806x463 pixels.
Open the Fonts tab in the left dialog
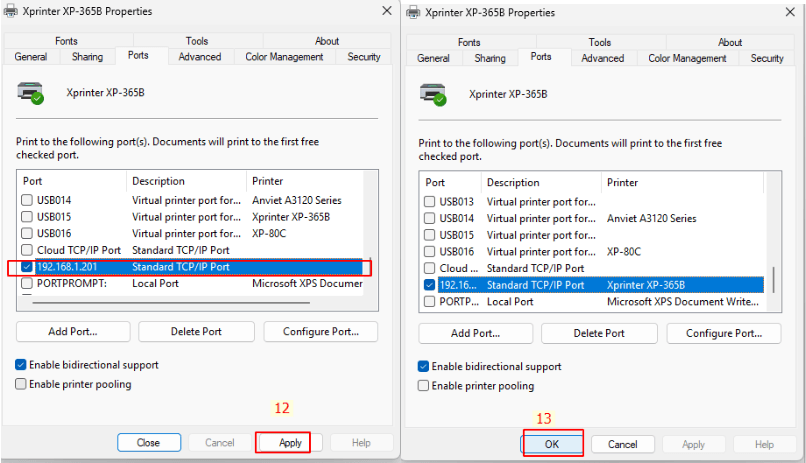click(66, 41)
